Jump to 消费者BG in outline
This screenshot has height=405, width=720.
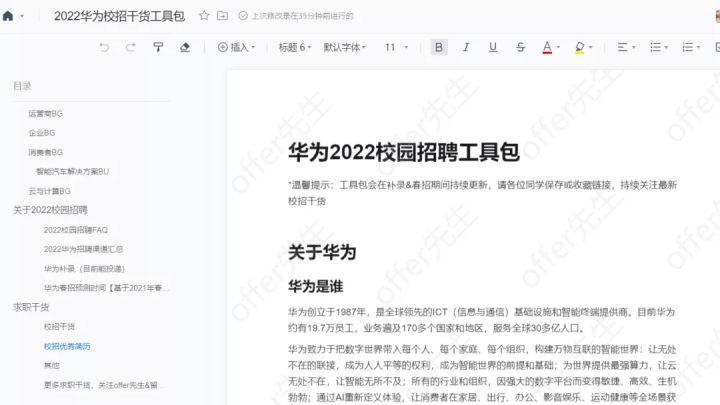(x=45, y=152)
